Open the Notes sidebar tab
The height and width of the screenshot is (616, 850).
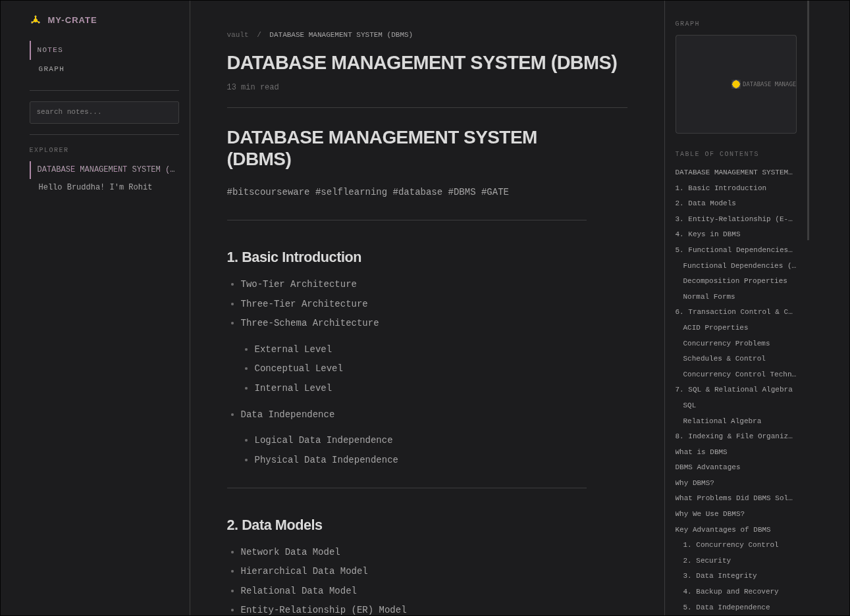[50, 50]
